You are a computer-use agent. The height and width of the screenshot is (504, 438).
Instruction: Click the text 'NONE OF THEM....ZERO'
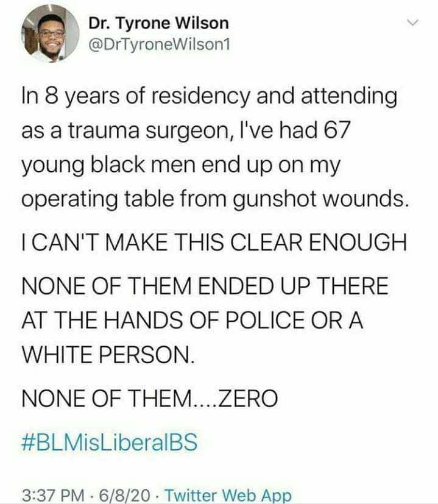pos(150,398)
